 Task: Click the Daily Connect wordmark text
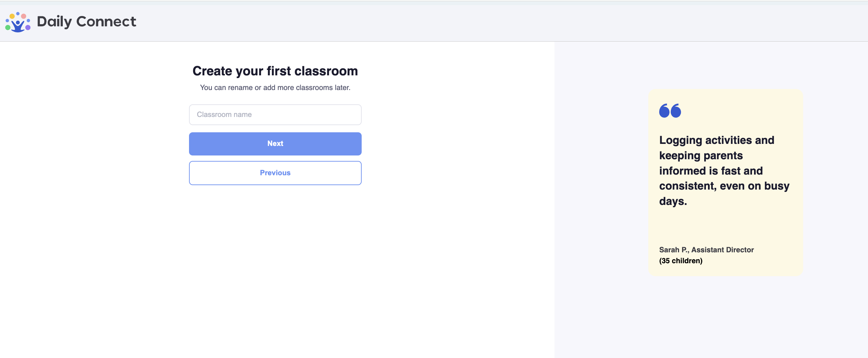[x=86, y=21]
